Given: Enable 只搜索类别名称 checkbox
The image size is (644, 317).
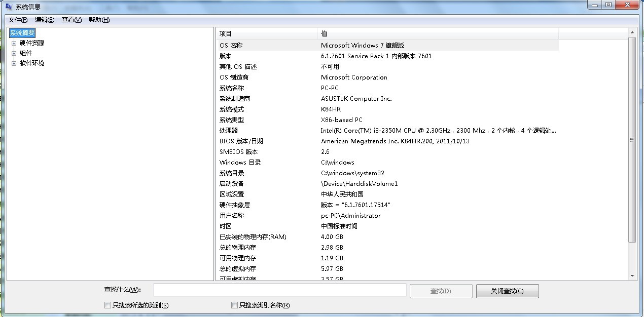Looking at the screenshot, I should click(x=234, y=305).
